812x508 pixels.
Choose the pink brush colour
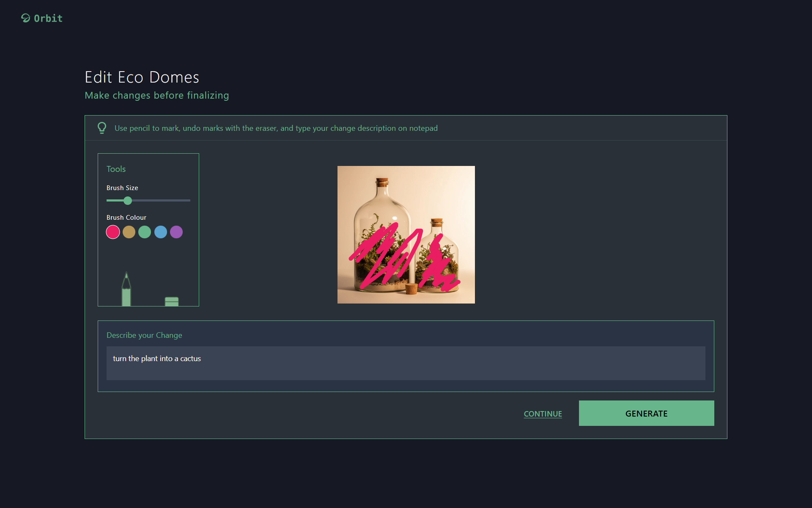click(x=113, y=232)
